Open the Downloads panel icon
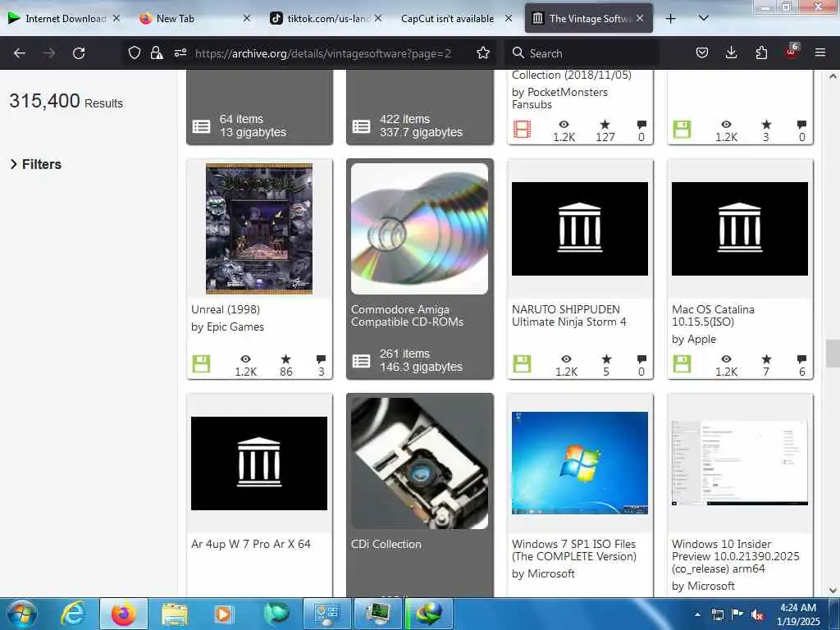Viewport: 840px width, 630px height. (731, 52)
